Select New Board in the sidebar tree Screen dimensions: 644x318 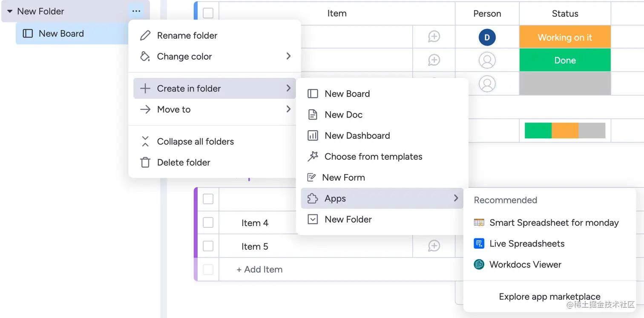tap(61, 34)
